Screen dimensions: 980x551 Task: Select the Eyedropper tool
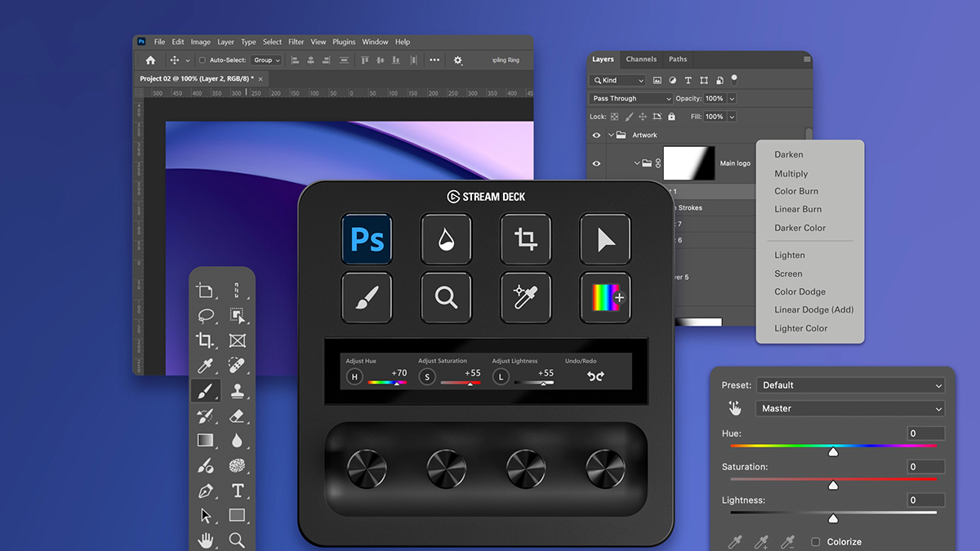(206, 365)
